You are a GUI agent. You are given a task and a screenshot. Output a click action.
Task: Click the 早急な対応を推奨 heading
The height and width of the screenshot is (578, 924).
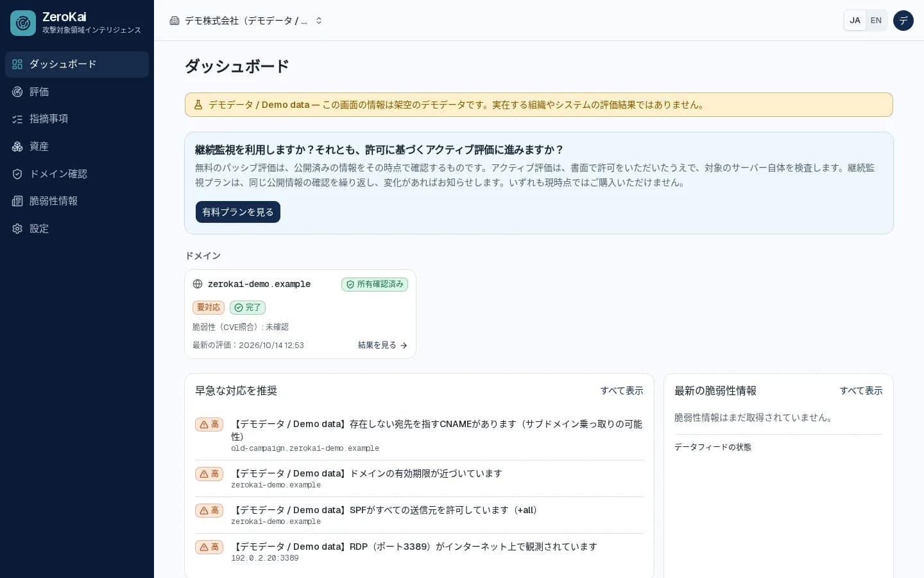point(236,390)
